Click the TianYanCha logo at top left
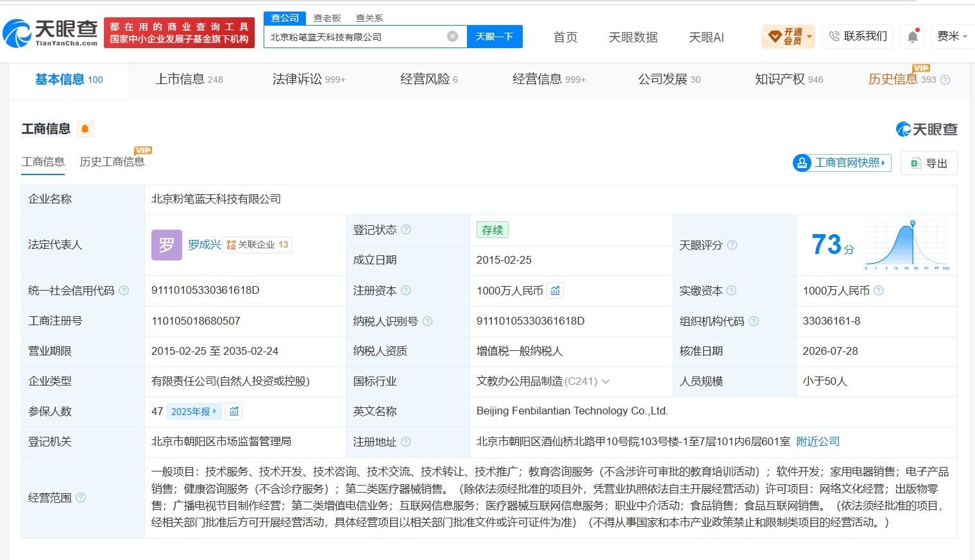This screenshot has height=560, width=975. [x=51, y=33]
